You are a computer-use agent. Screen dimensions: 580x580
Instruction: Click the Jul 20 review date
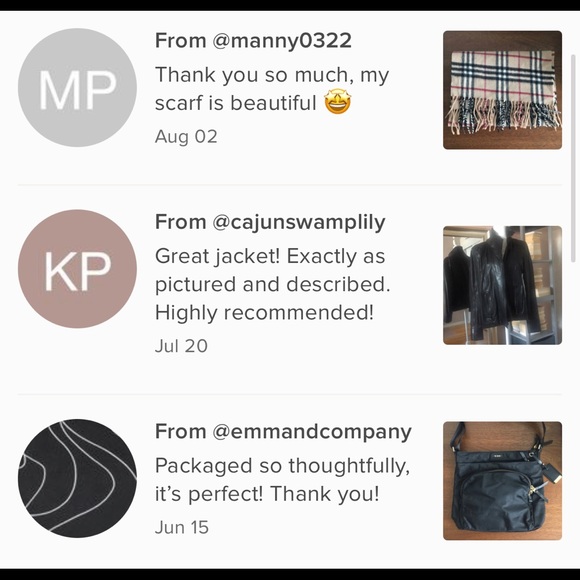coord(181,346)
